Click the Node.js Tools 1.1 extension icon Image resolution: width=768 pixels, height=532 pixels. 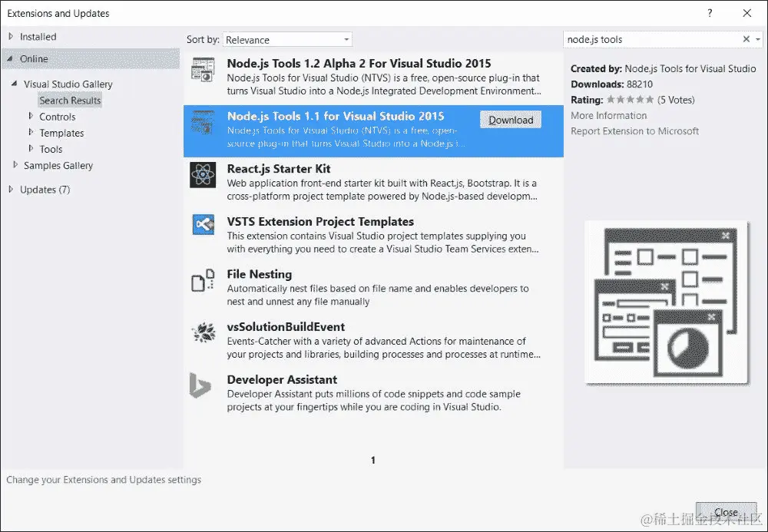(x=203, y=122)
